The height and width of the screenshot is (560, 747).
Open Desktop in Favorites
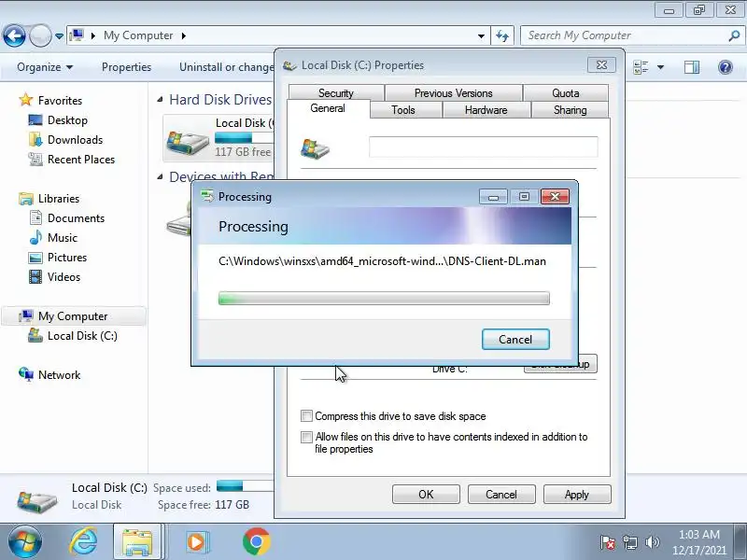coord(67,120)
